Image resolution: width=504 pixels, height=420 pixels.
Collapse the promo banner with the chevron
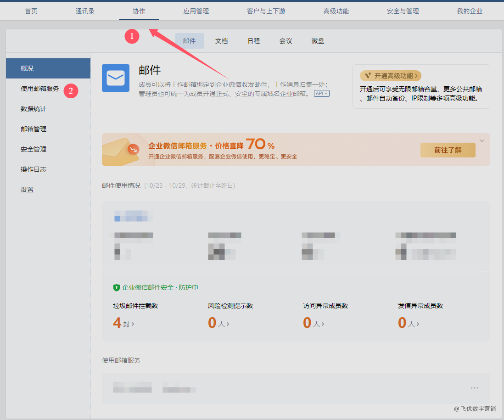(482, 141)
